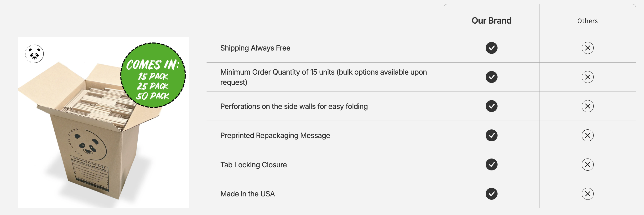The height and width of the screenshot is (215, 644).
Task: Click the Made in the USA label
Action: tap(247, 194)
